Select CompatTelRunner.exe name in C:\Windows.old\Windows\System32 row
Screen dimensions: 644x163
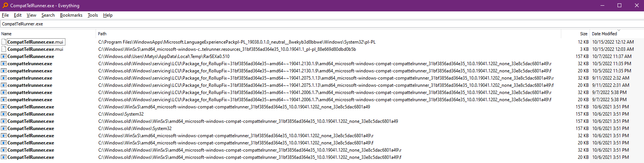pos(31,129)
